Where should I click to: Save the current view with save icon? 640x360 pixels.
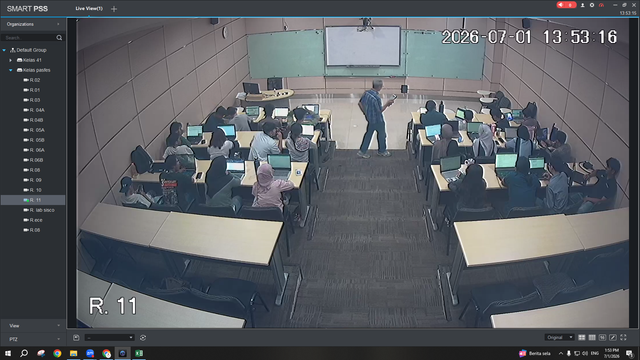pyautogui.click(x=76, y=338)
